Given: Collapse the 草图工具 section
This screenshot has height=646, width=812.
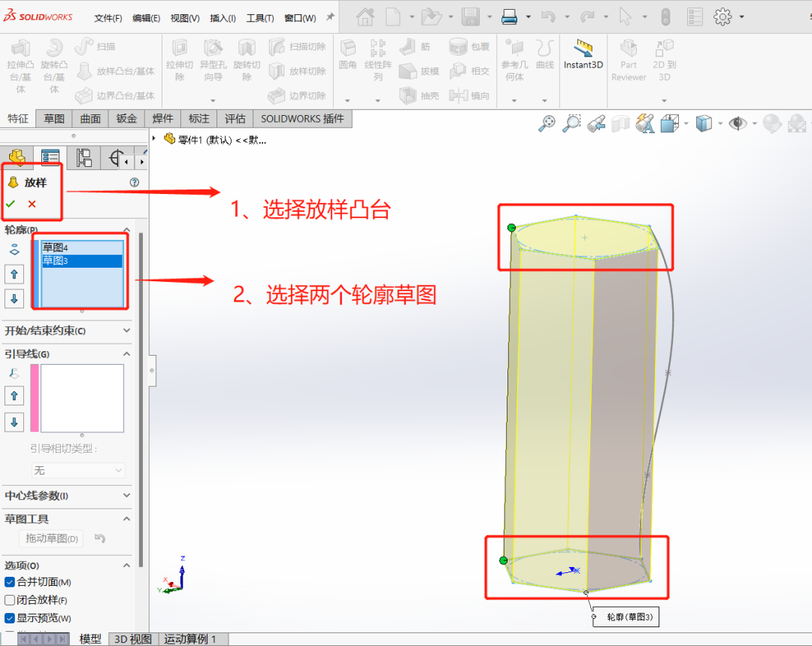Looking at the screenshot, I should pos(127,519).
